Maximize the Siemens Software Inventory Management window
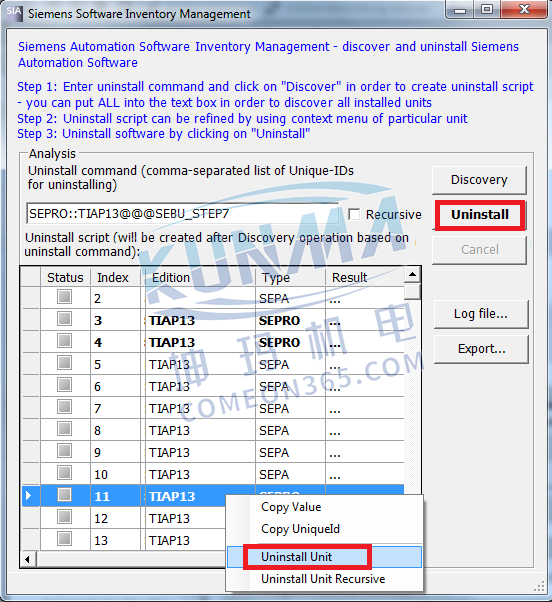 pyautogui.click(x=487, y=9)
